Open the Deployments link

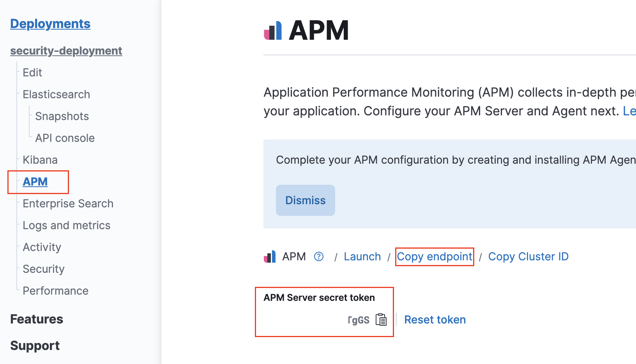point(50,24)
